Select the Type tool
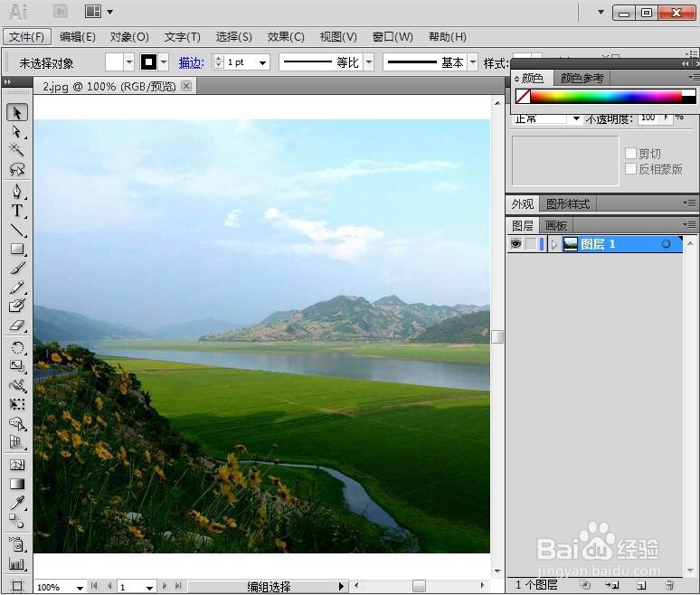The image size is (700, 595). [x=17, y=211]
